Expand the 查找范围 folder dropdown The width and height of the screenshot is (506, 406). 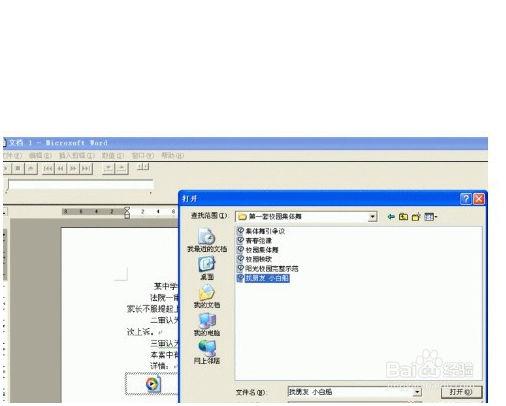tap(373, 217)
